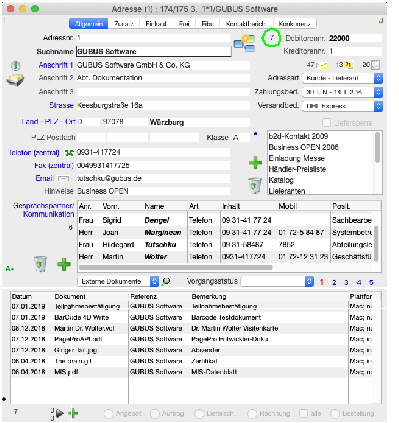Add a contact person with green plus

[x=64, y=264]
